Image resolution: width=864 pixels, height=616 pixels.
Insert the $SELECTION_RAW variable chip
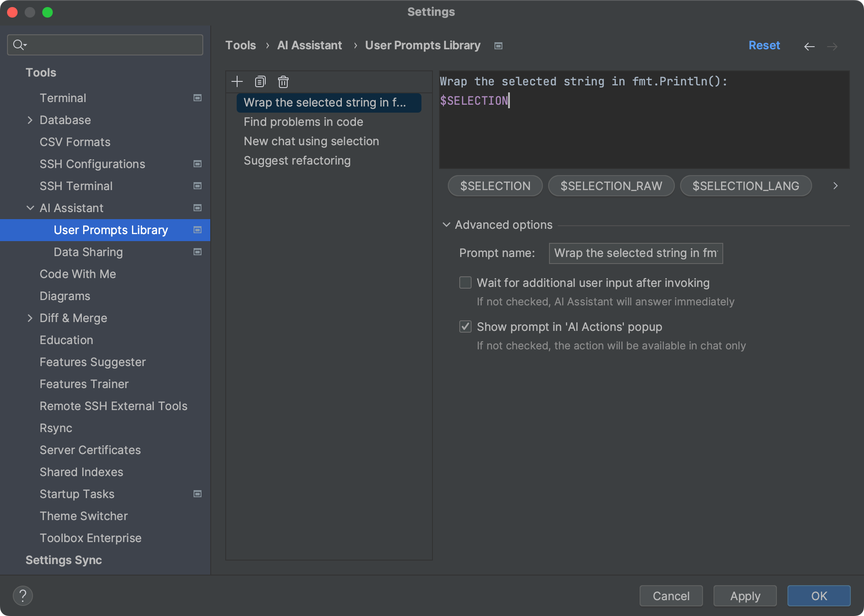click(611, 186)
